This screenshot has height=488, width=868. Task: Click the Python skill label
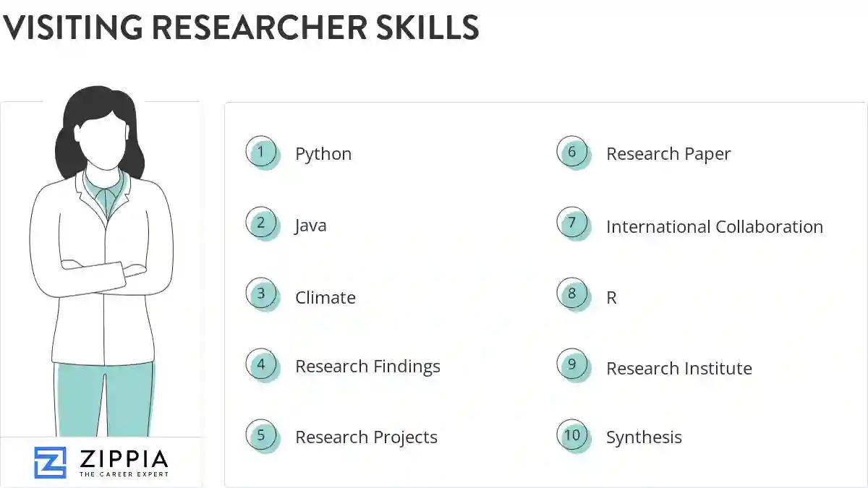(323, 154)
